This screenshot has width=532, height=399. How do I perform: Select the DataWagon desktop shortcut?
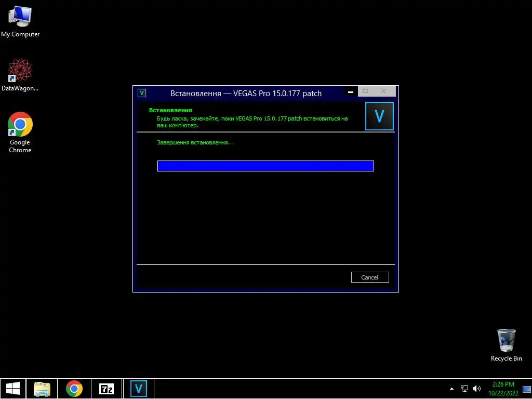[20, 75]
